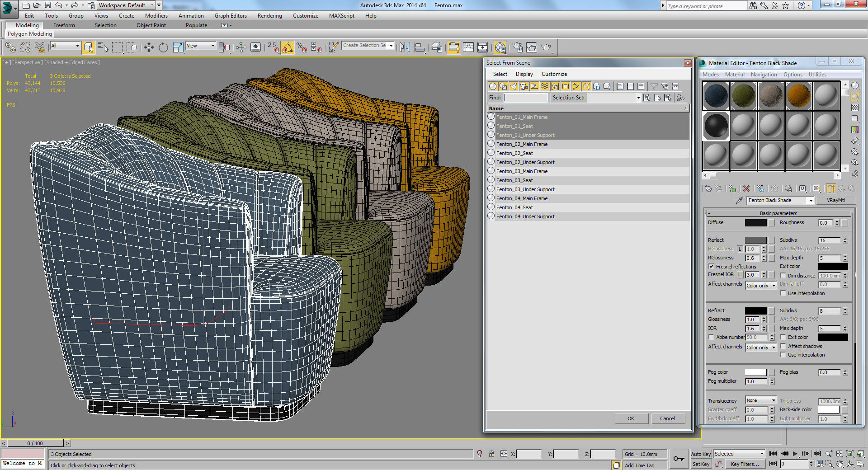Image resolution: width=868 pixels, height=470 pixels.
Task: Click Cancel in Select From Scene dialog
Action: (668, 418)
